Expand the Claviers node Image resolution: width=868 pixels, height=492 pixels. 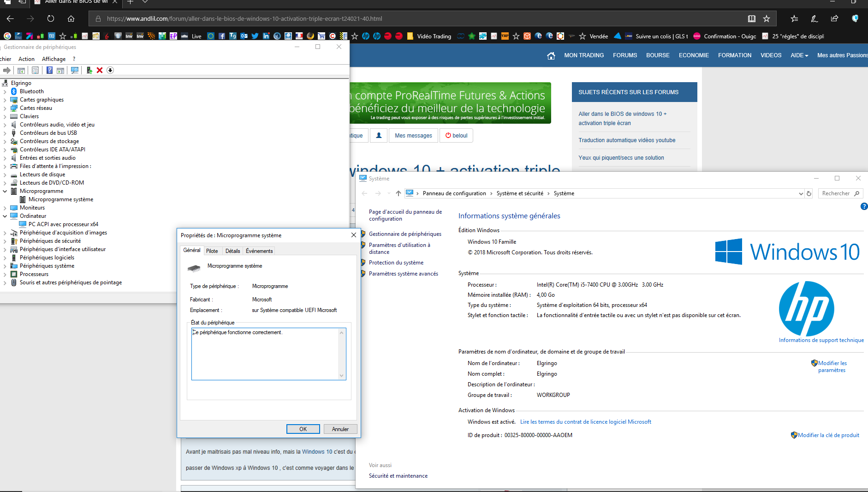(5, 116)
